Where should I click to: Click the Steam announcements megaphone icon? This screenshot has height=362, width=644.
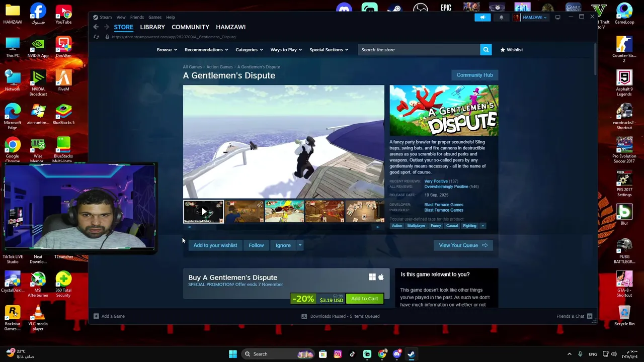pos(482,17)
